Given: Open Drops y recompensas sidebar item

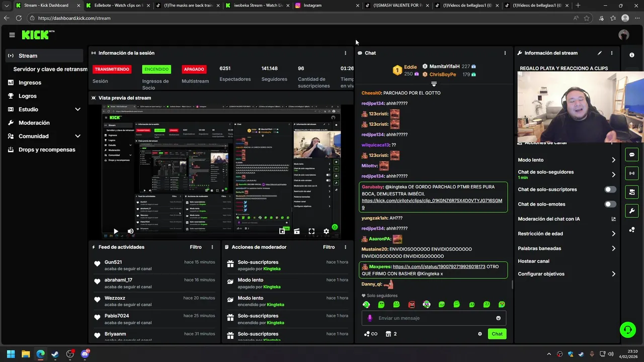Looking at the screenshot, I should pyautogui.click(x=47, y=150).
